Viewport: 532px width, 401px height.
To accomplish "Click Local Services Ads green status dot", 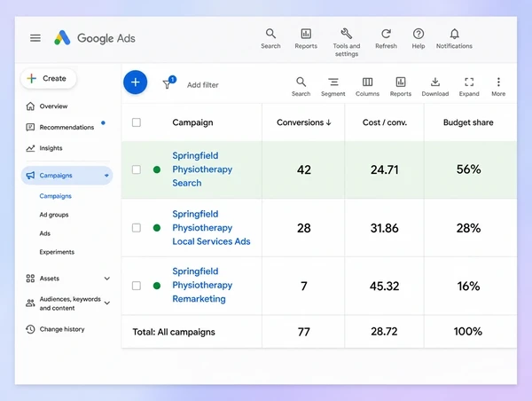I will 157,227.
